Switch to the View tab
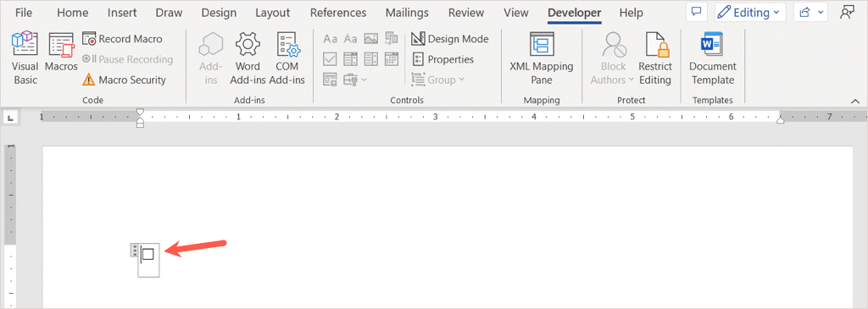This screenshot has height=309, width=868. [x=516, y=13]
